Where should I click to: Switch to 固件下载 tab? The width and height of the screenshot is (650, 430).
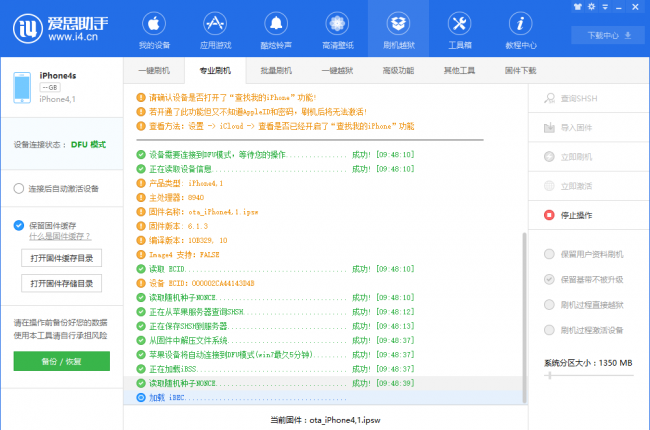coord(521,70)
